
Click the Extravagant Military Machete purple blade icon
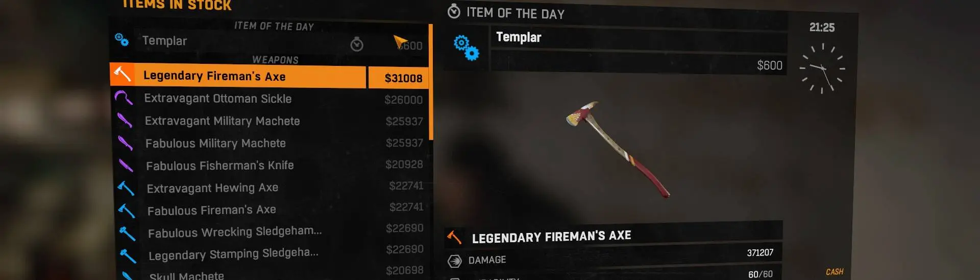[125, 120]
